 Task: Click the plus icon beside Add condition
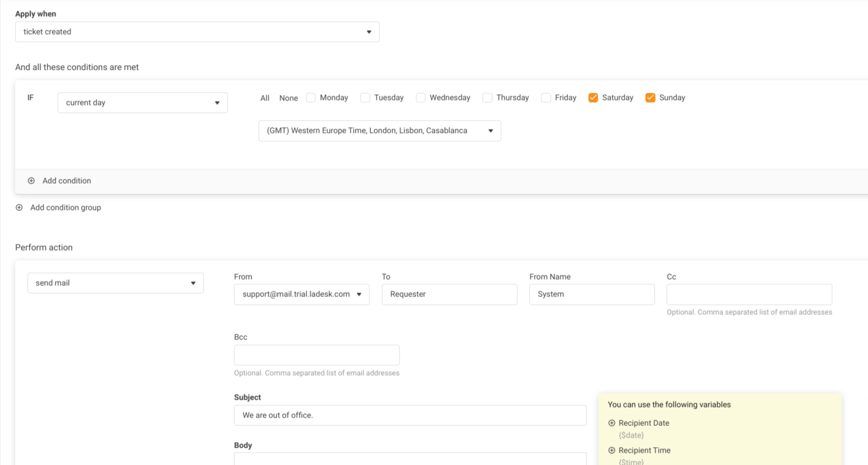31,181
